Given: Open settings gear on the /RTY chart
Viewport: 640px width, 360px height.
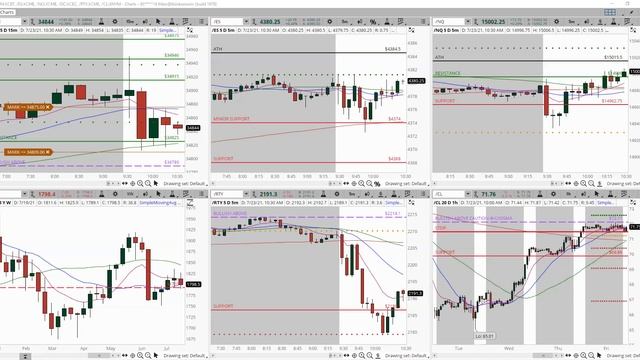Looking at the screenshot, I should tap(337, 194).
